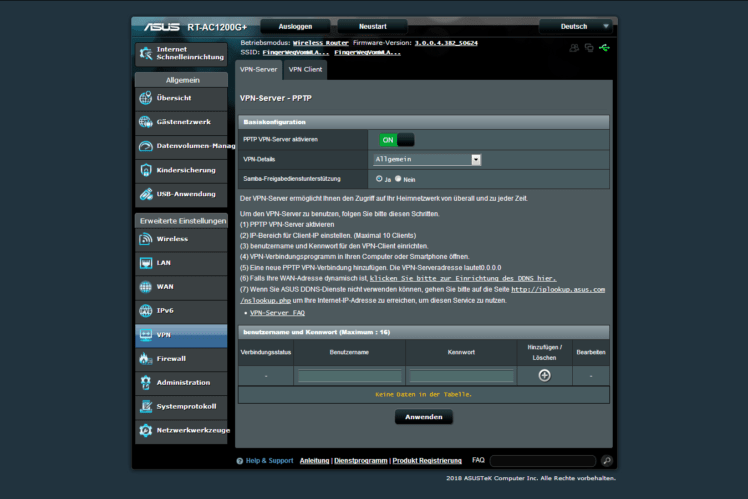
Task: Click the second SSID link
Action: click(367, 52)
